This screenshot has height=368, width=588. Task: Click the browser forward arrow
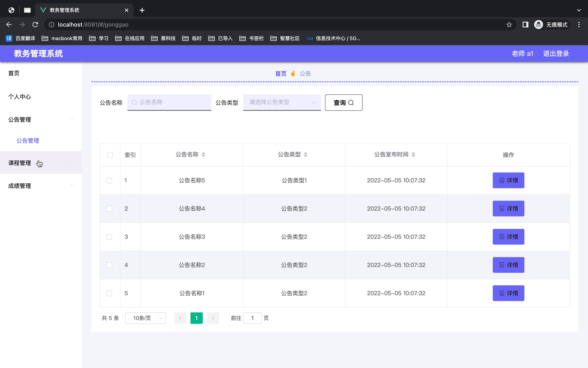22,25
